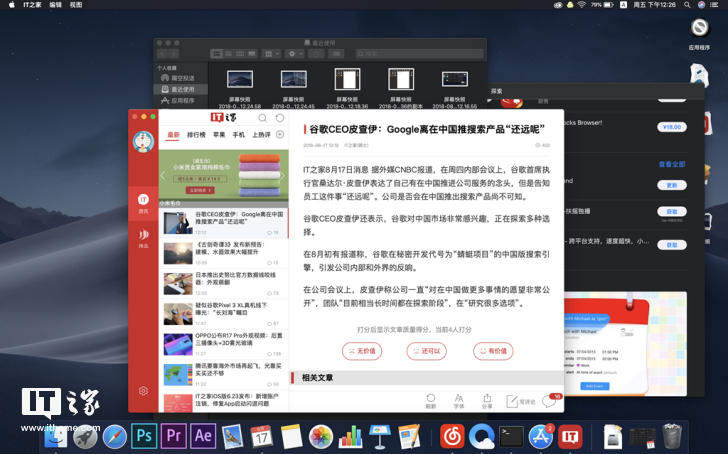Select 最近使用 in Finder sidebar
Image resolution: width=728 pixels, height=454 pixels.
coord(181,89)
